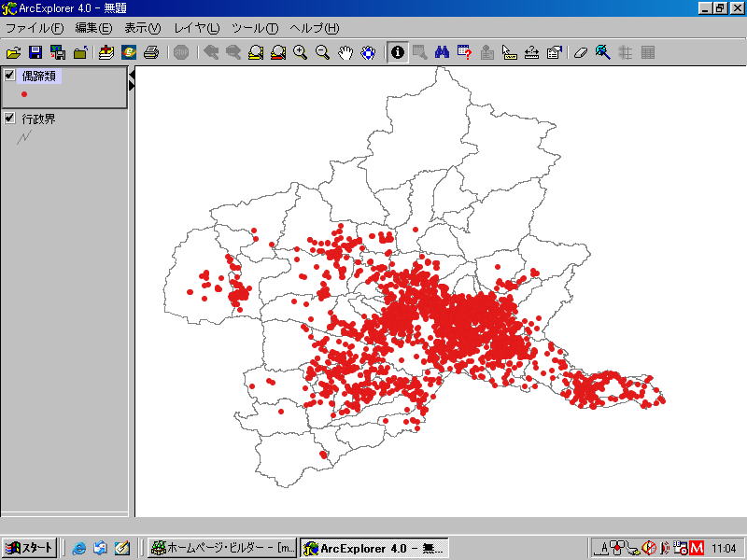Open the ファイル(F) menu

(x=35, y=28)
